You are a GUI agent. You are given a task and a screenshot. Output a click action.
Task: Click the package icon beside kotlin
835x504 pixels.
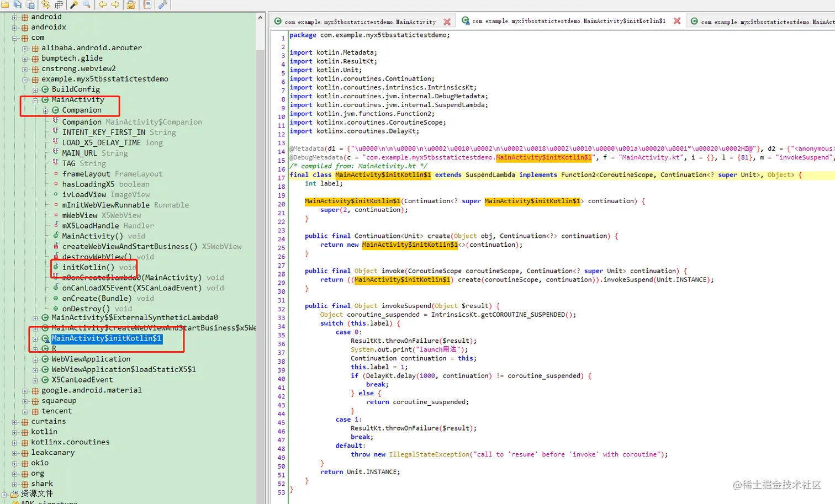point(25,432)
